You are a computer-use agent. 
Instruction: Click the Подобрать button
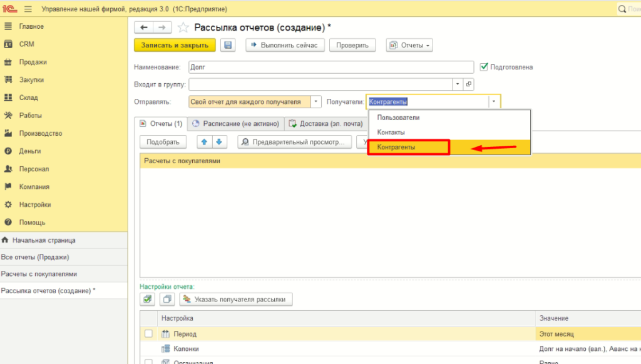pyautogui.click(x=163, y=142)
